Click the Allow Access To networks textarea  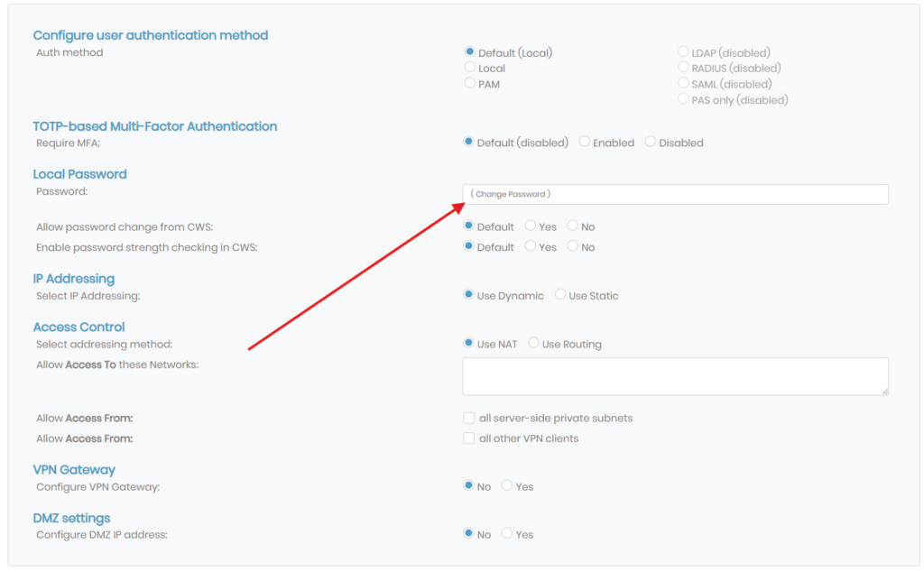click(675, 376)
